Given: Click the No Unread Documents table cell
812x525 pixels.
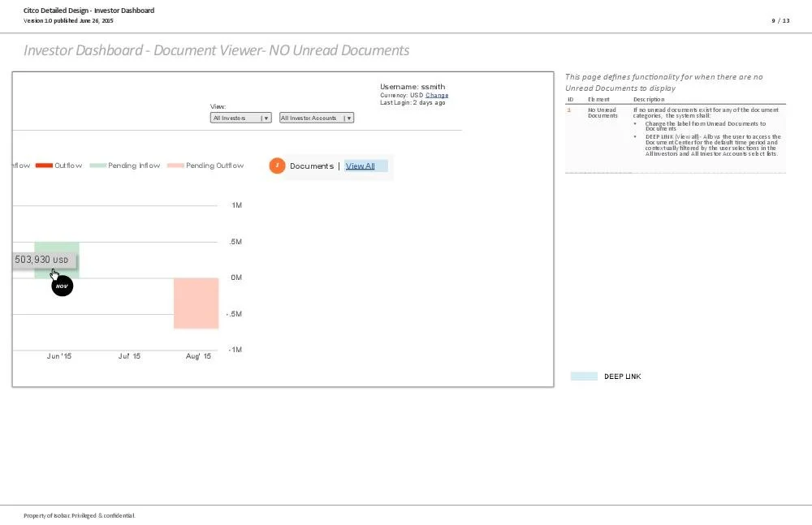Looking at the screenshot, I should [603, 113].
